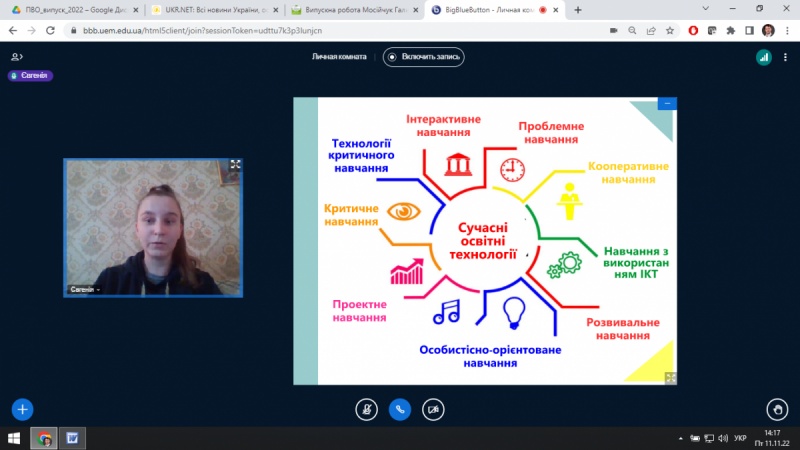This screenshot has width=800, height=450.
Task: Make the presentation fullscreen
Action: (x=670, y=378)
